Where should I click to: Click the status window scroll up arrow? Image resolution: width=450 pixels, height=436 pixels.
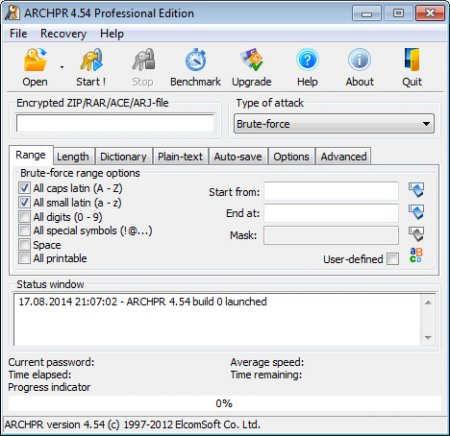pyautogui.click(x=428, y=303)
